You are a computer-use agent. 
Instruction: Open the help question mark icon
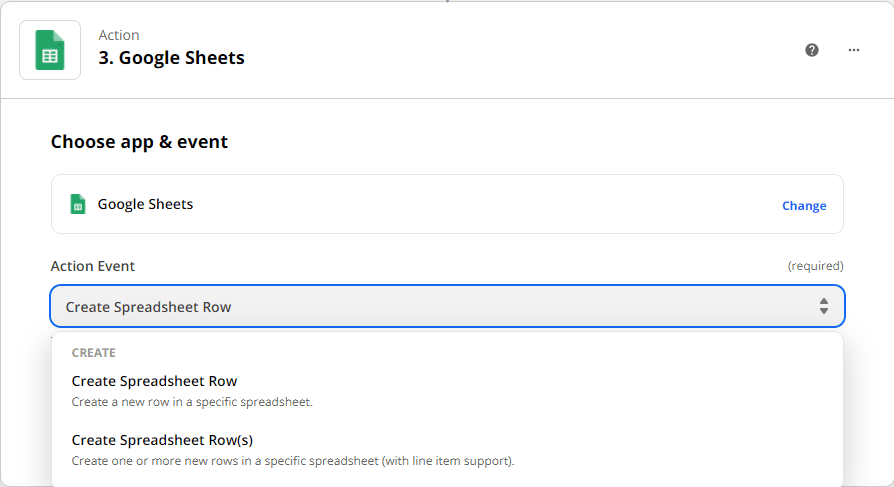[812, 50]
